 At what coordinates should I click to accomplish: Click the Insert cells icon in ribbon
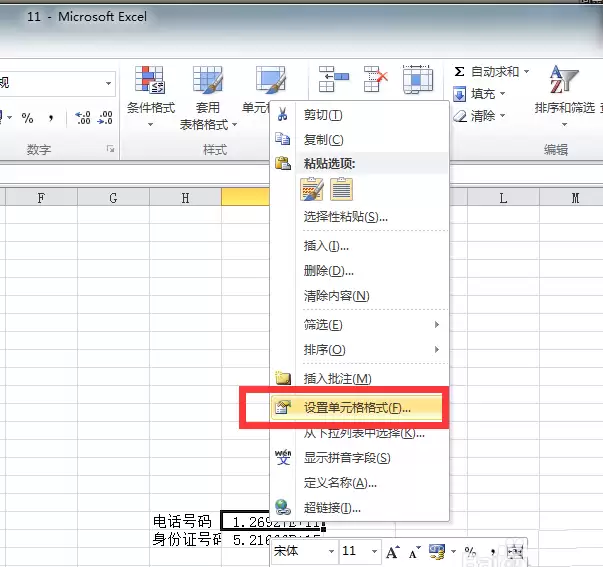pos(331,80)
